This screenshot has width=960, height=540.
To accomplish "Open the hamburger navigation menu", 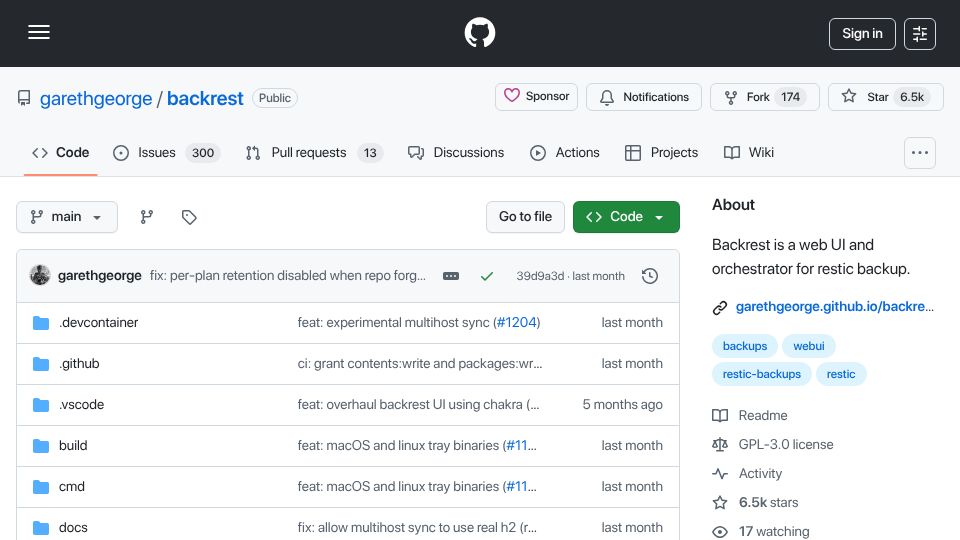I will coord(39,32).
